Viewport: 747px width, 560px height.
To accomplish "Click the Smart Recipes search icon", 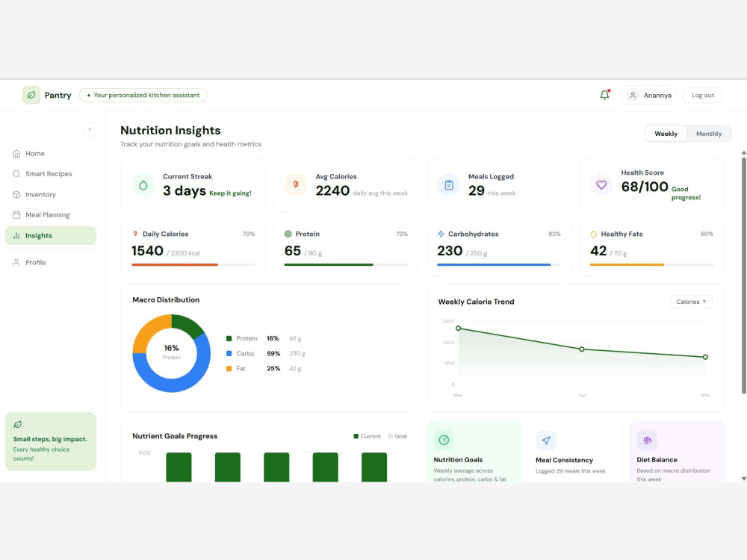I will (x=16, y=174).
